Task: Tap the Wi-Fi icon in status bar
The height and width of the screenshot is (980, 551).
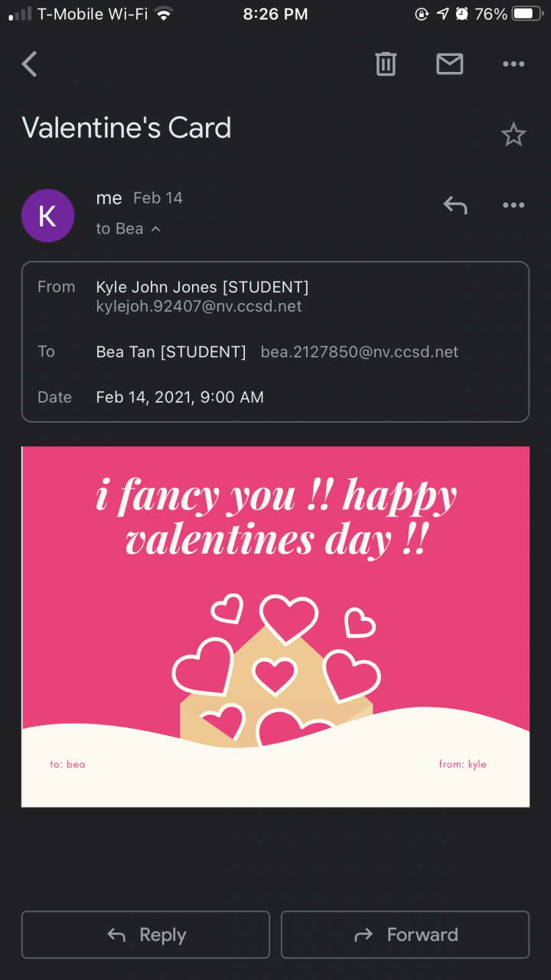Action: click(163, 14)
